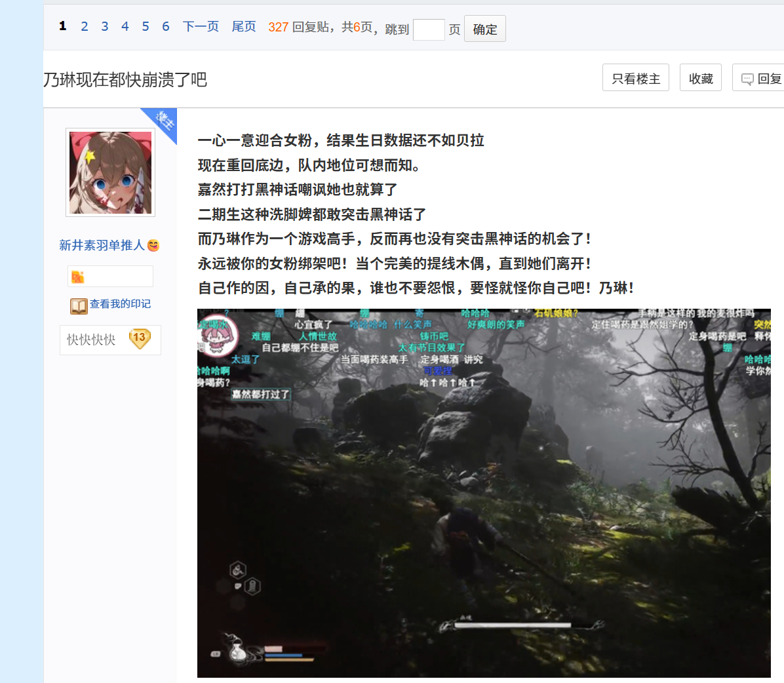Click the orange badge icon under username
The width and height of the screenshot is (784, 683).
tap(77, 277)
